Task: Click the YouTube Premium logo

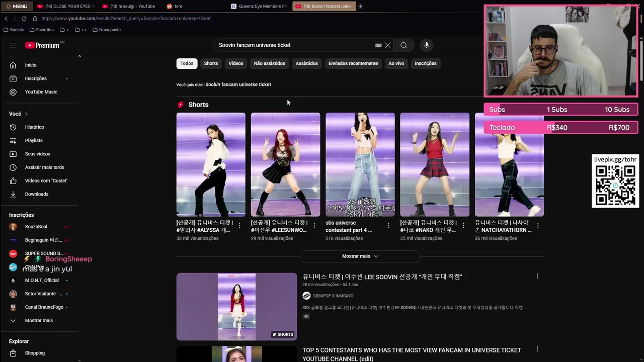Action: tap(43, 45)
